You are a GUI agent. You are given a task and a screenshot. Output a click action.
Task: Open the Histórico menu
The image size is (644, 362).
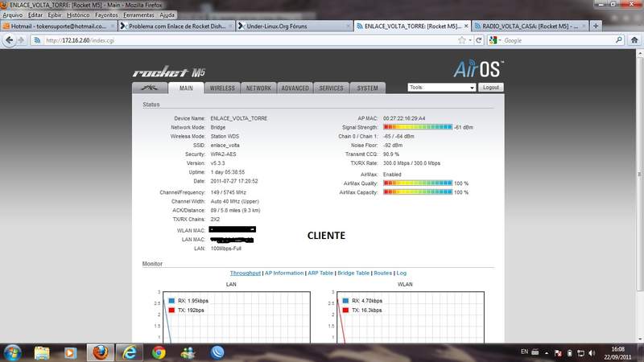pos(78,14)
